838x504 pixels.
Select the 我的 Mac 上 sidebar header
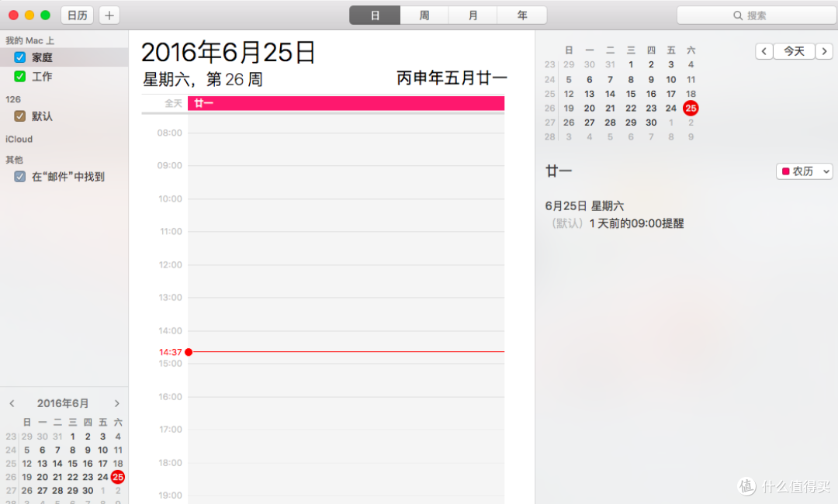(x=30, y=40)
